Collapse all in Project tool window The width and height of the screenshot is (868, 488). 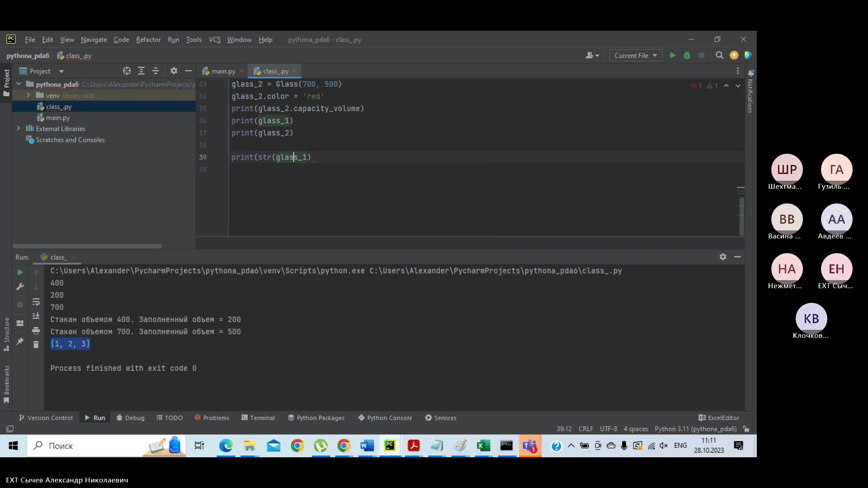[156, 71]
